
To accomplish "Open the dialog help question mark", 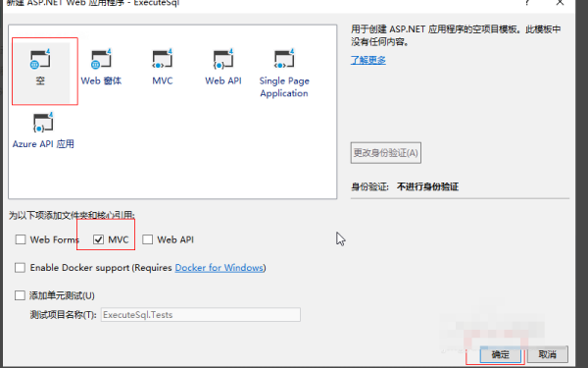I will (x=527, y=3).
